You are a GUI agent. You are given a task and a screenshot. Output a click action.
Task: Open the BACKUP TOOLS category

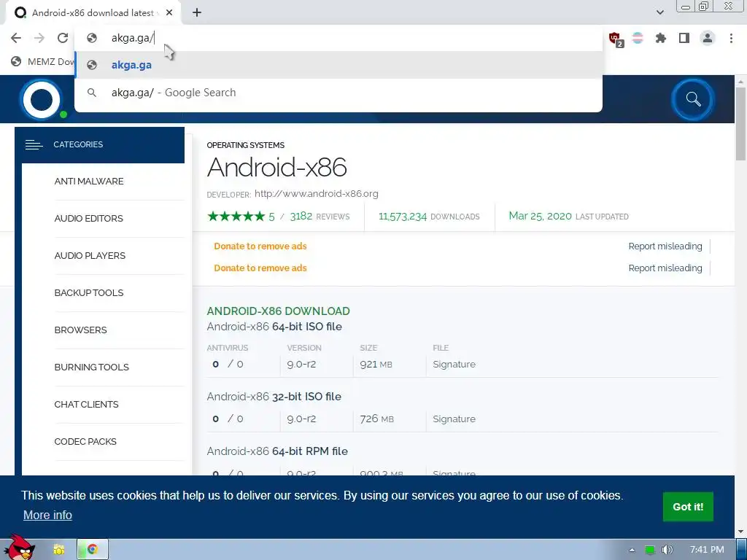(89, 293)
